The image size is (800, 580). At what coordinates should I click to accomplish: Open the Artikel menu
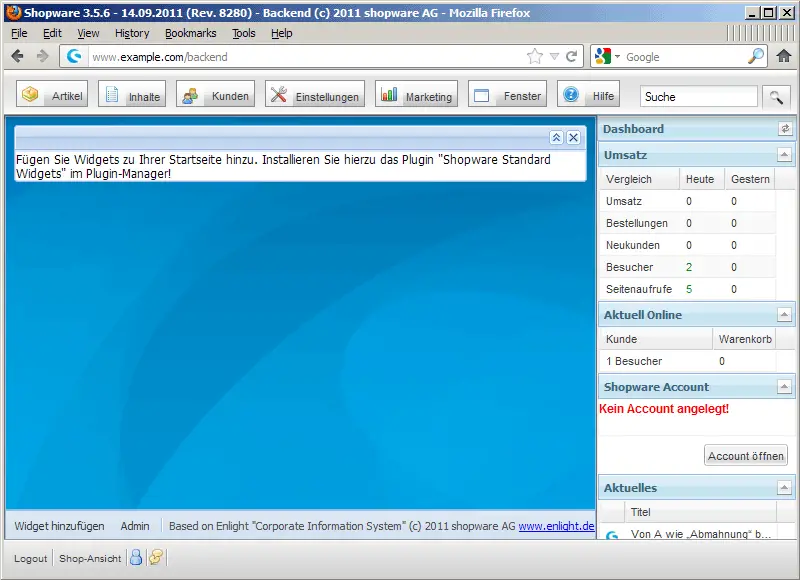pos(52,94)
